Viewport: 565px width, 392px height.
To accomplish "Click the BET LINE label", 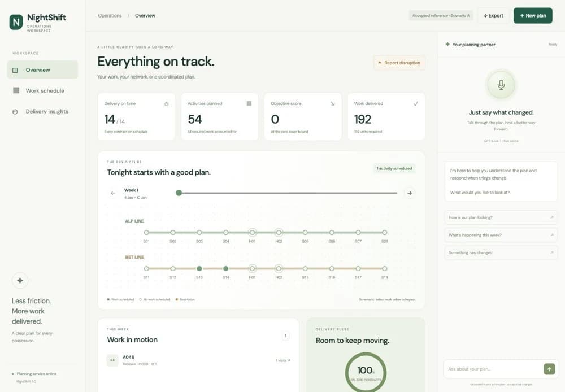I will pos(134,257).
